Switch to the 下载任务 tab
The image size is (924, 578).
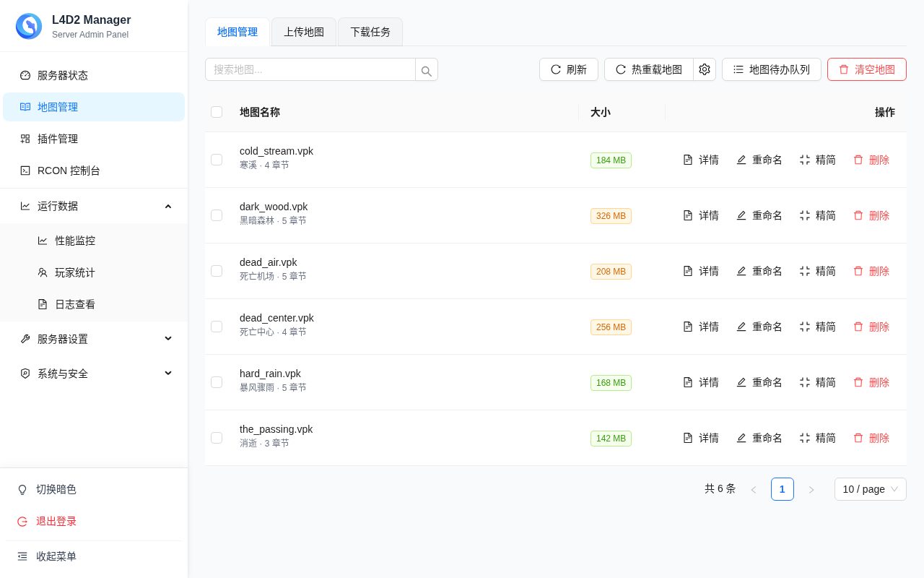coord(370,32)
